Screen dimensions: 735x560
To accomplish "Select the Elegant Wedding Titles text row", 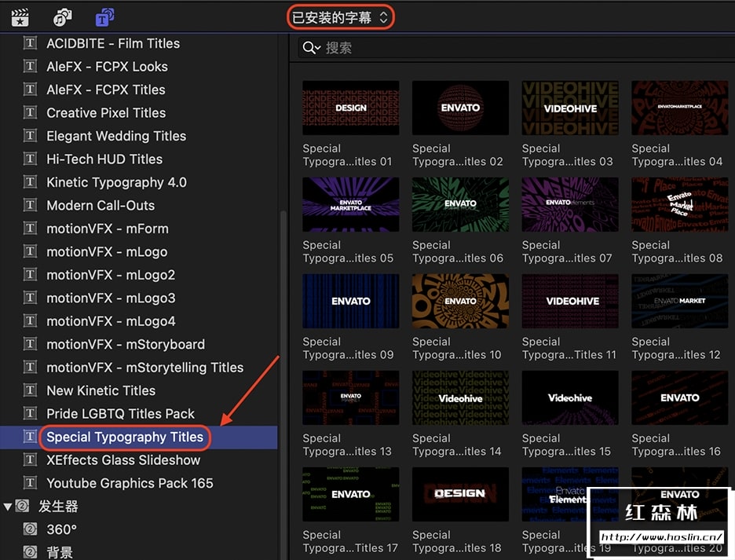I will [x=116, y=136].
